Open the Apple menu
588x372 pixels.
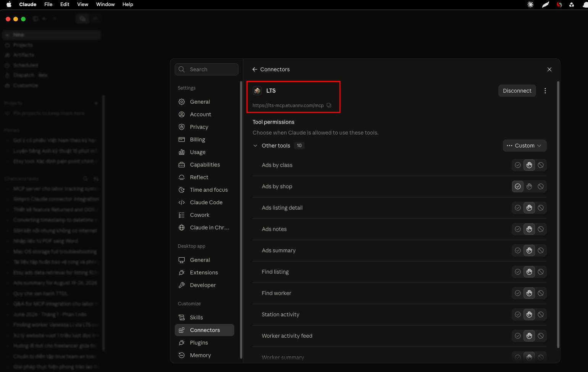tap(9, 5)
